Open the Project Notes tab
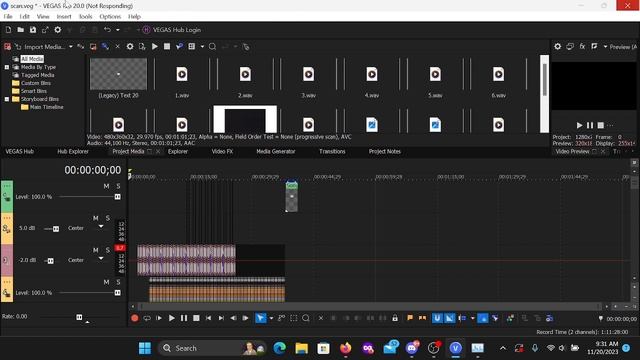The image size is (640, 360). click(x=385, y=151)
